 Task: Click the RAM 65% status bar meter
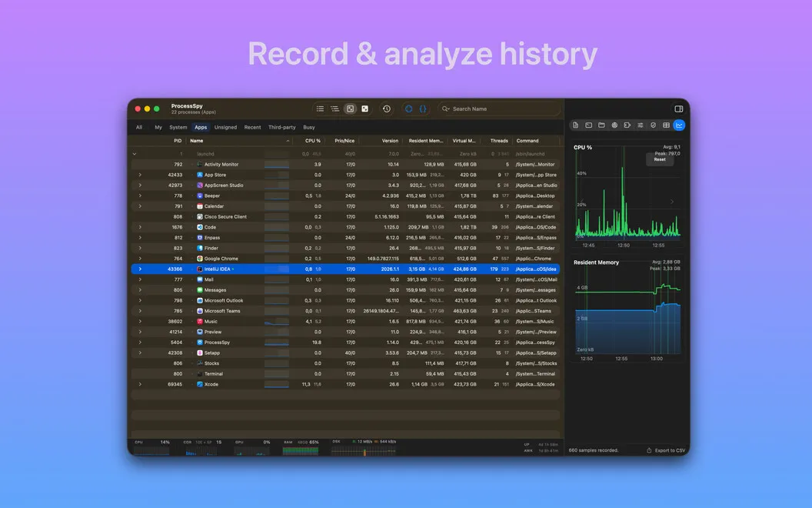pyautogui.click(x=301, y=447)
